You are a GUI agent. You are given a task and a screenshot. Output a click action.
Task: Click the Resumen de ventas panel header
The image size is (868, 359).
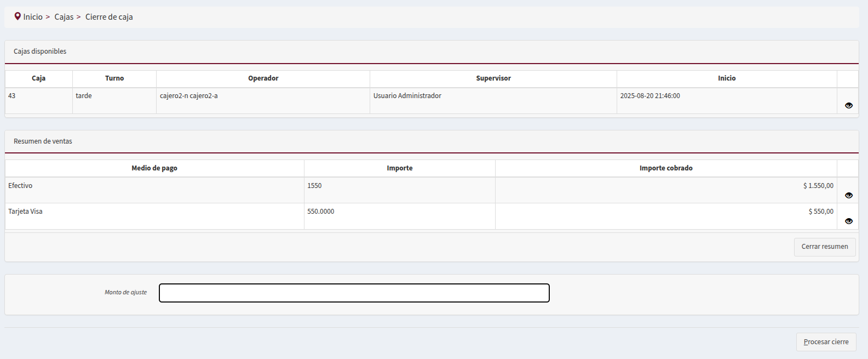(43, 141)
